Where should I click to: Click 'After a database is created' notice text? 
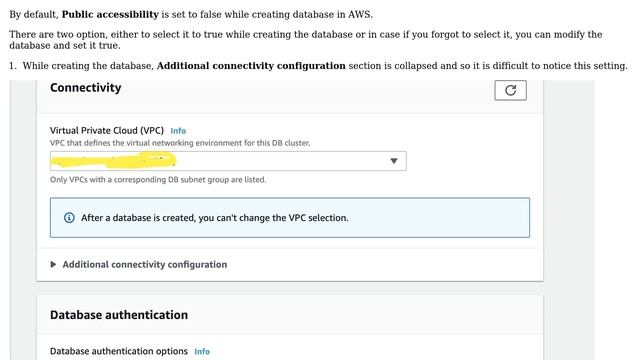point(215,218)
